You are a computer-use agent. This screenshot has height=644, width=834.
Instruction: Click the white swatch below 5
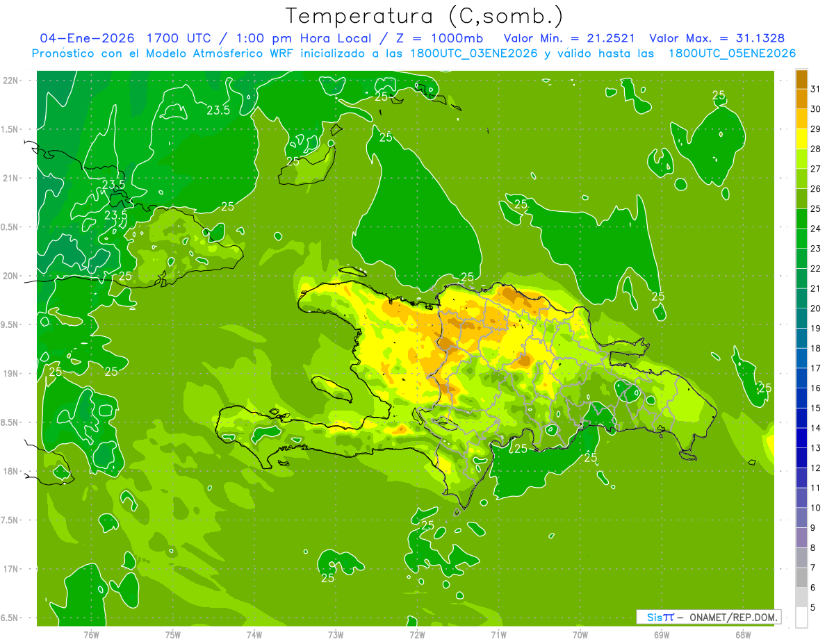[x=801, y=618]
